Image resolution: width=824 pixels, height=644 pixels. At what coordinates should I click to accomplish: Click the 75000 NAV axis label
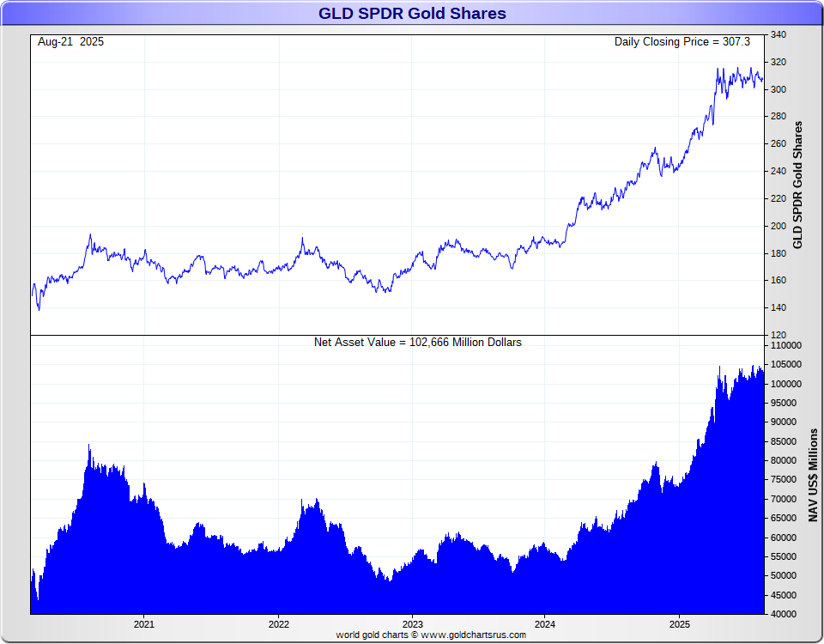click(x=784, y=479)
